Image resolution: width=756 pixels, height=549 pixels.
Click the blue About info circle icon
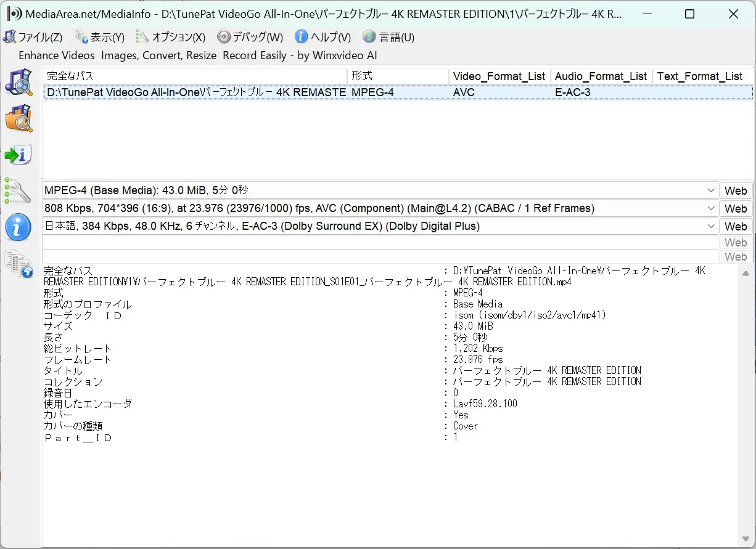coord(18,227)
